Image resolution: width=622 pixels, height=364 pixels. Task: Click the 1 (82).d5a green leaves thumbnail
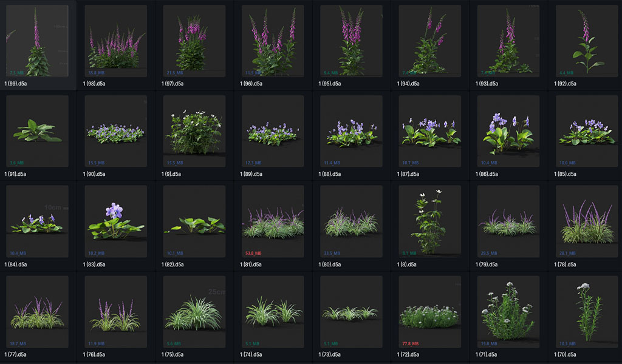tap(194, 221)
